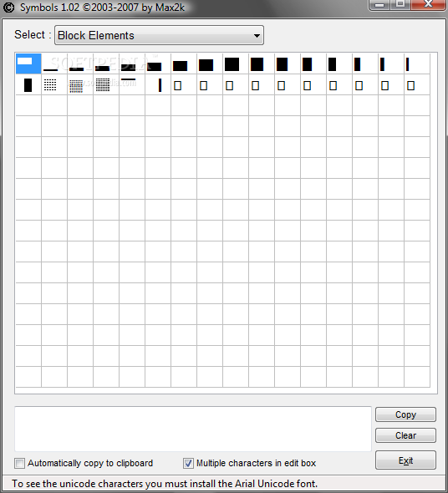The width and height of the screenshot is (448, 493).
Task: Choose the left three quarters block symbol
Action: click(288, 64)
